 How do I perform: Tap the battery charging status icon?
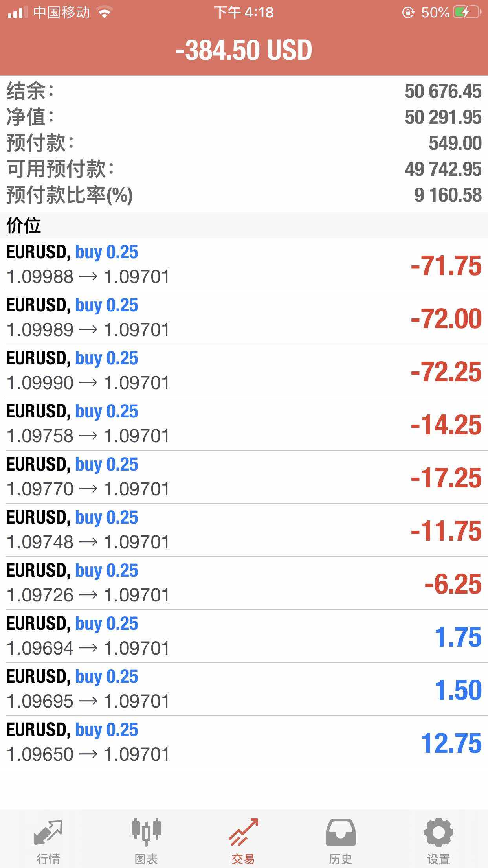coord(467,13)
